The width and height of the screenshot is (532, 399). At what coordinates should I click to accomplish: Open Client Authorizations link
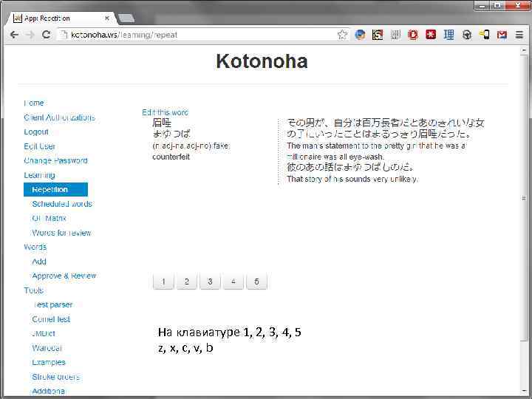point(59,117)
